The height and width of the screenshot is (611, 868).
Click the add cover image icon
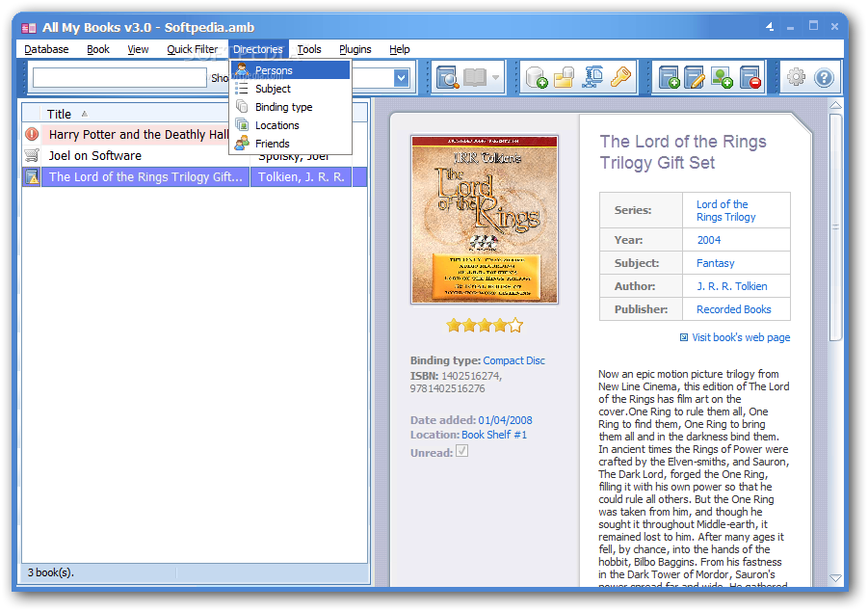[x=722, y=77]
